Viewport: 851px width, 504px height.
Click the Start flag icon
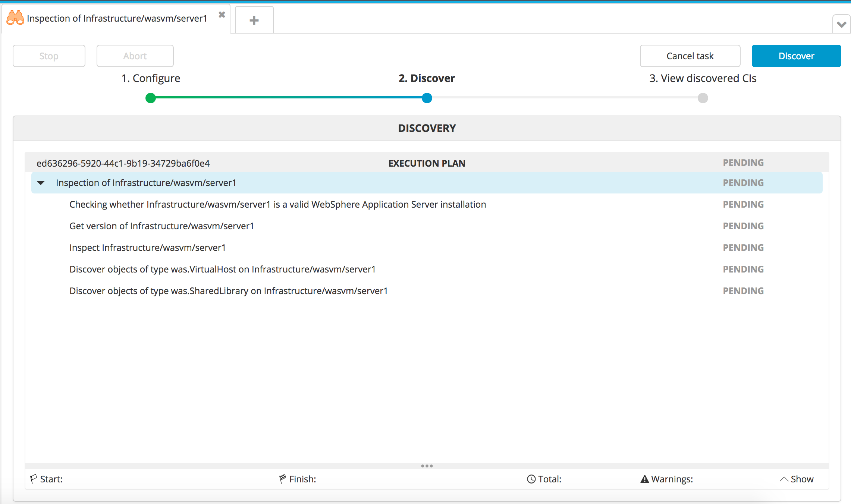pyautogui.click(x=34, y=479)
